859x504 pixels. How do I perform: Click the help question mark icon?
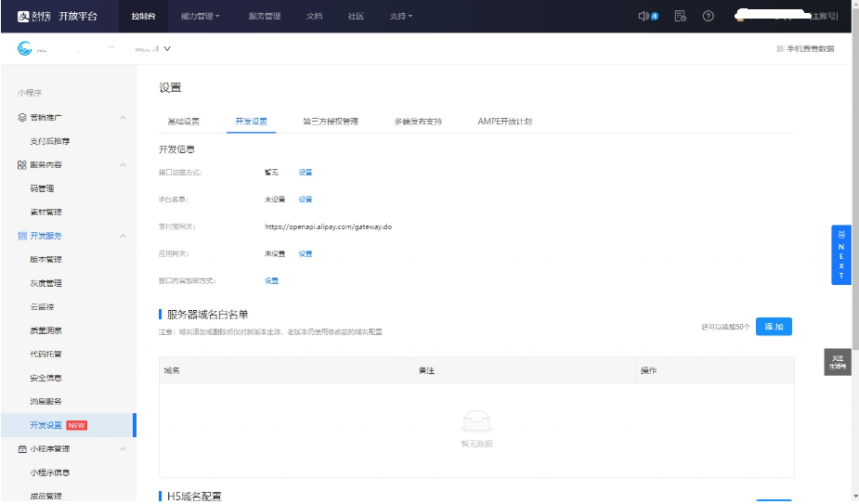709,16
